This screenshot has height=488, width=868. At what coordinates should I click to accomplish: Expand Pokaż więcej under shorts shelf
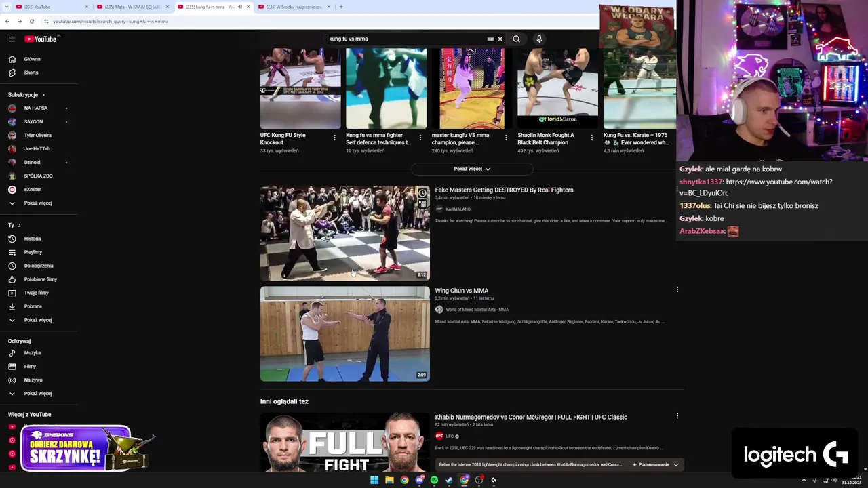click(472, 169)
